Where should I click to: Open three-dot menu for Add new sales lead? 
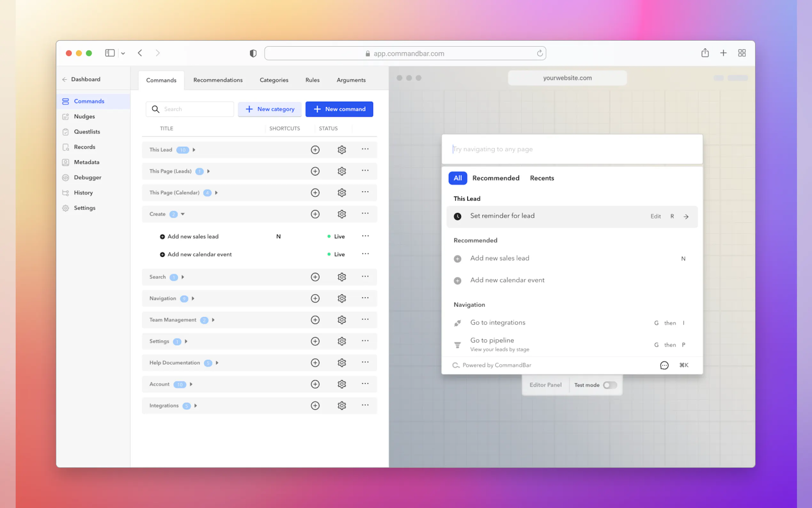[x=365, y=236]
